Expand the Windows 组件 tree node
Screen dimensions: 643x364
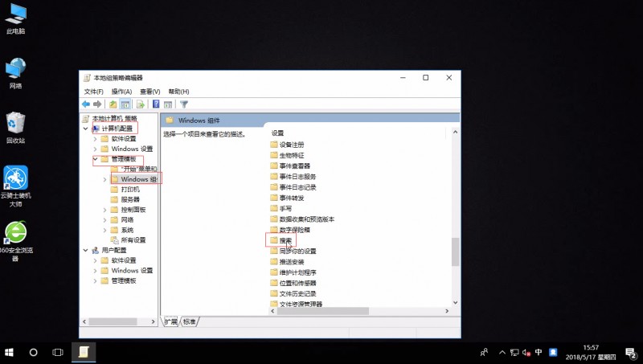104,179
